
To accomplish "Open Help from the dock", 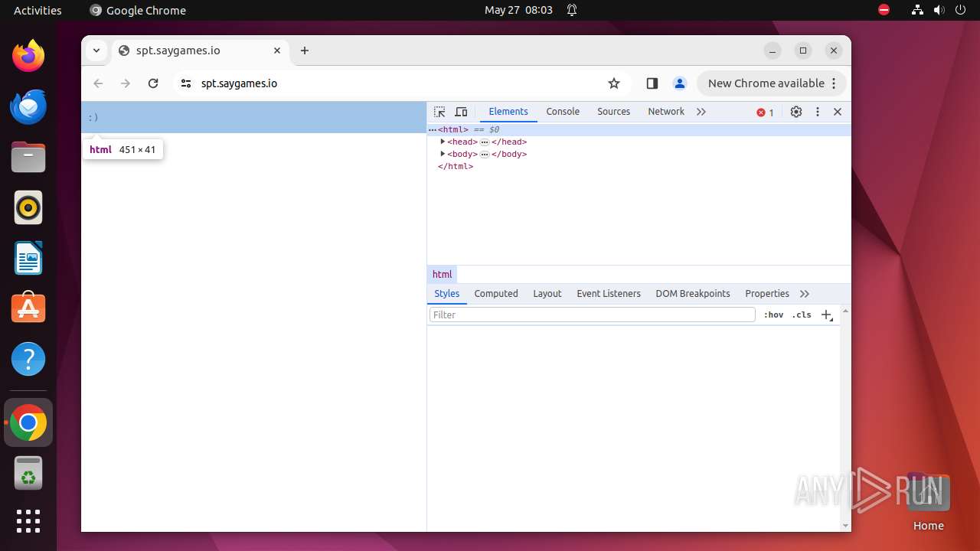I will coord(28,359).
